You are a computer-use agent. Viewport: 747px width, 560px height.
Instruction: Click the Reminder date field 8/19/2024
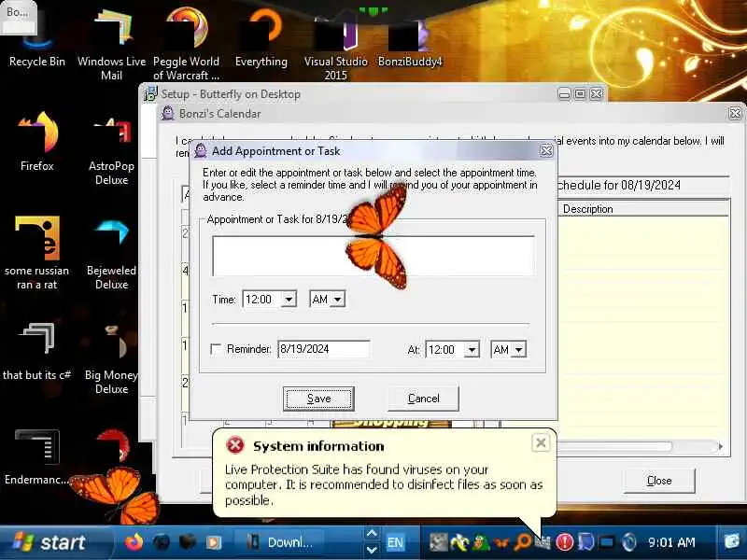point(323,349)
